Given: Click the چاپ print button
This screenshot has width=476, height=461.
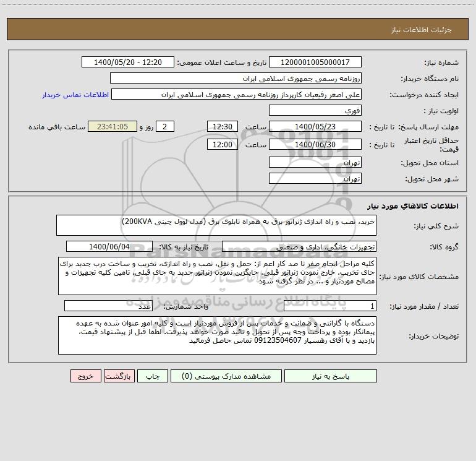Looking at the screenshot, I should click(153, 376).
